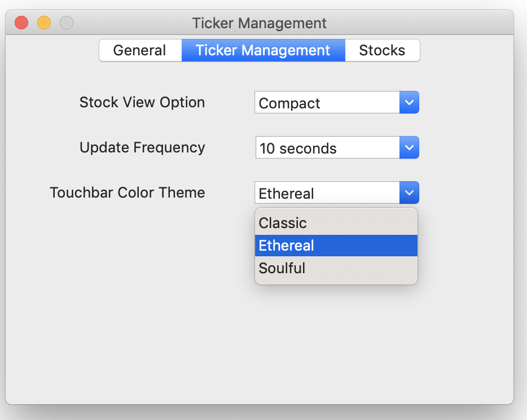Image resolution: width=527 pixels, height=420 pixels.
Task: Click the Ethereal combo box text field
Action: (x=327, y=194)
